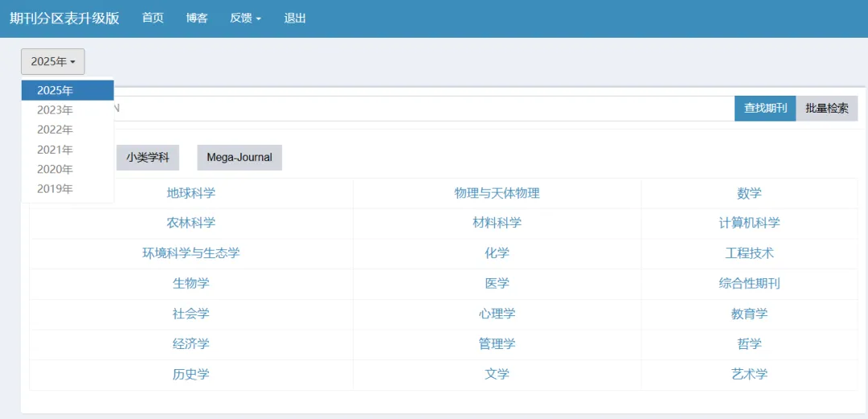Switch to the 小类学科 tab

point(148,158)
